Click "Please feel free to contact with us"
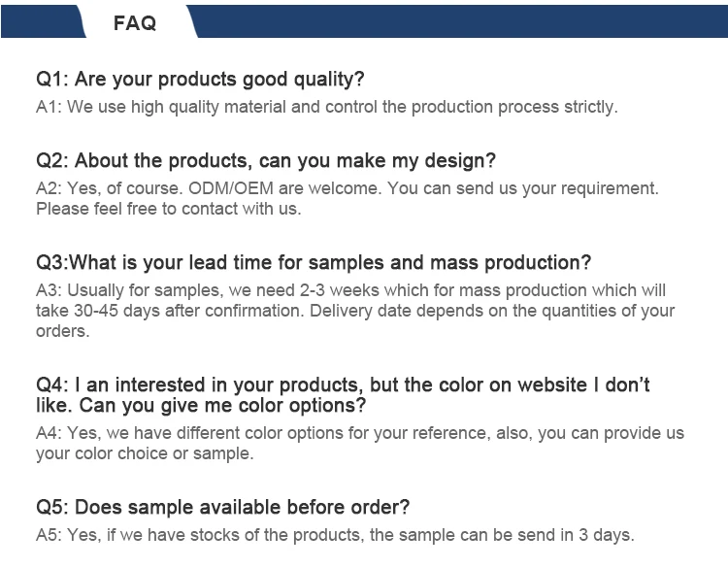 (x=169, y=209)
